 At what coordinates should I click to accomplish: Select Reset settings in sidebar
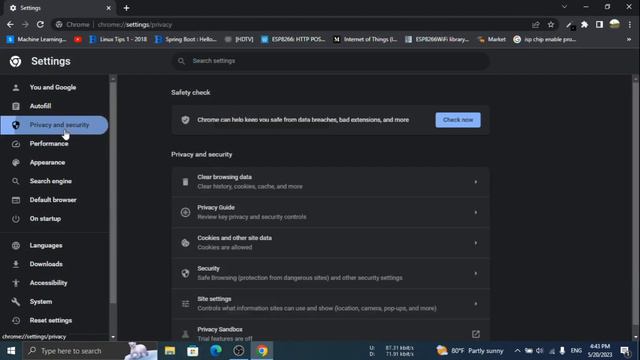54,320
